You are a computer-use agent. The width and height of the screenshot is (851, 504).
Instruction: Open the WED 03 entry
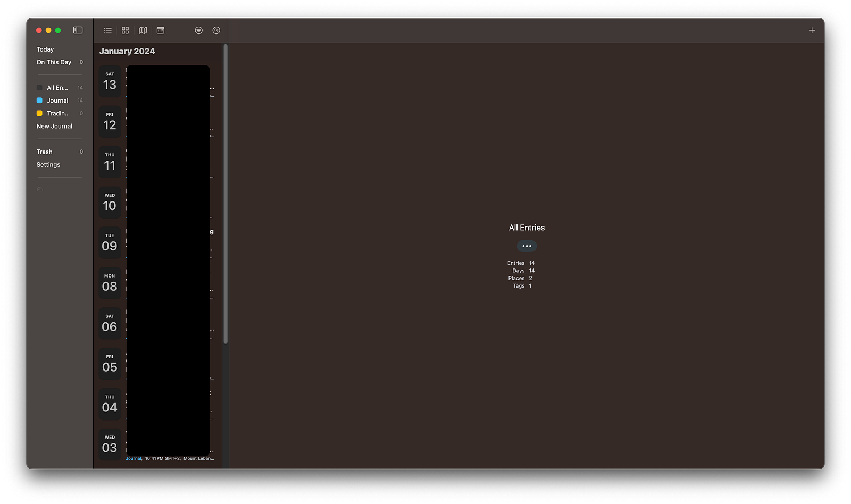point(156,445)
